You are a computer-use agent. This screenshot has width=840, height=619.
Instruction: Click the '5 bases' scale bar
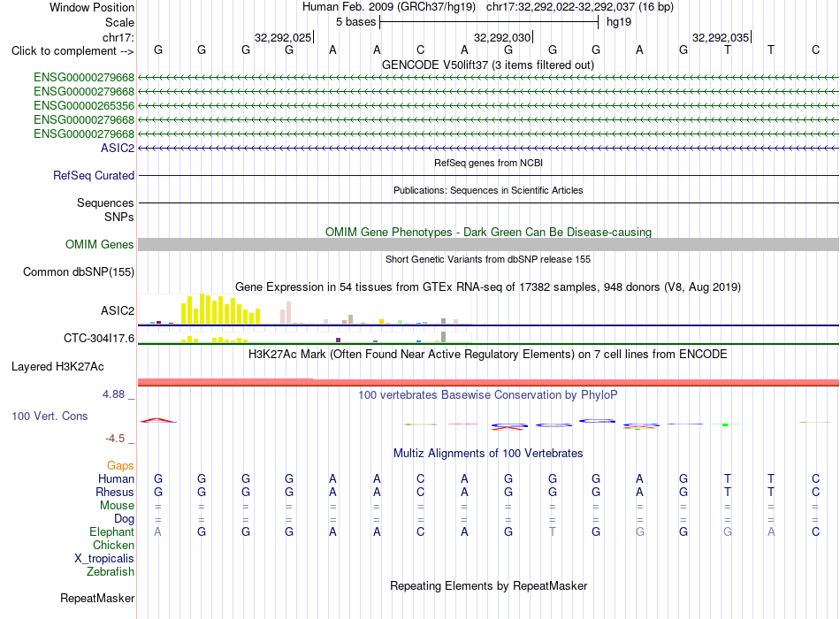489,22
